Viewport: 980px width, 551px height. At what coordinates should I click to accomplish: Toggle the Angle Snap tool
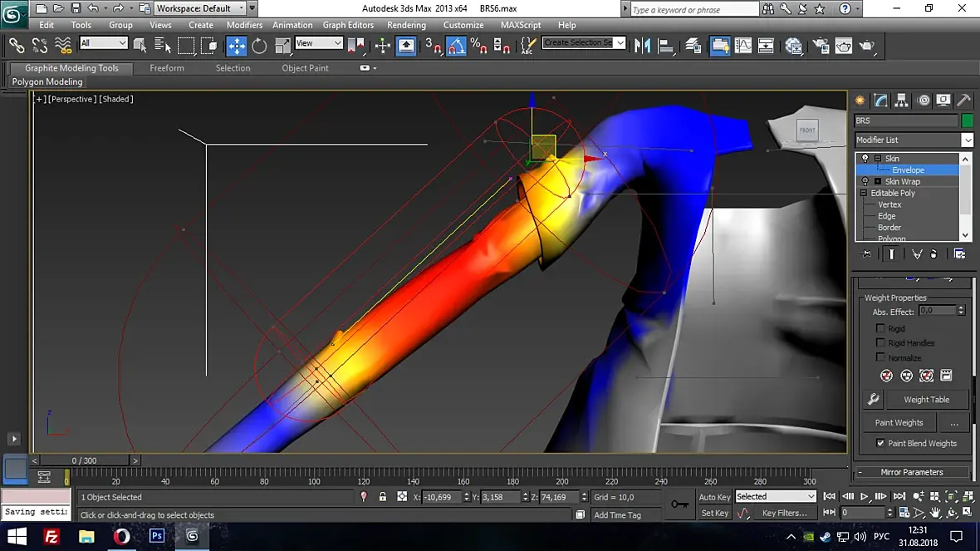[x=456, y=46]
